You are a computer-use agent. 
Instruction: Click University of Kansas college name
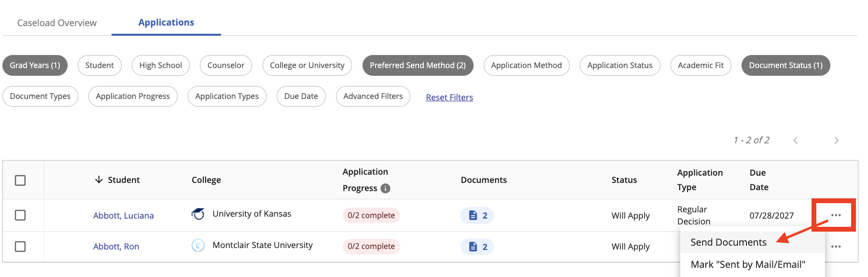pyautogui.click(x=252, y=214)
